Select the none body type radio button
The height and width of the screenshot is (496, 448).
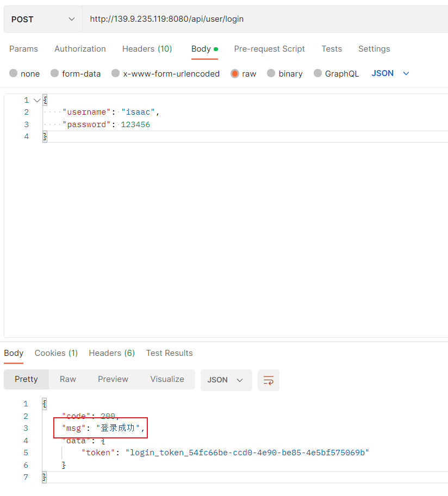coord(14,73)
